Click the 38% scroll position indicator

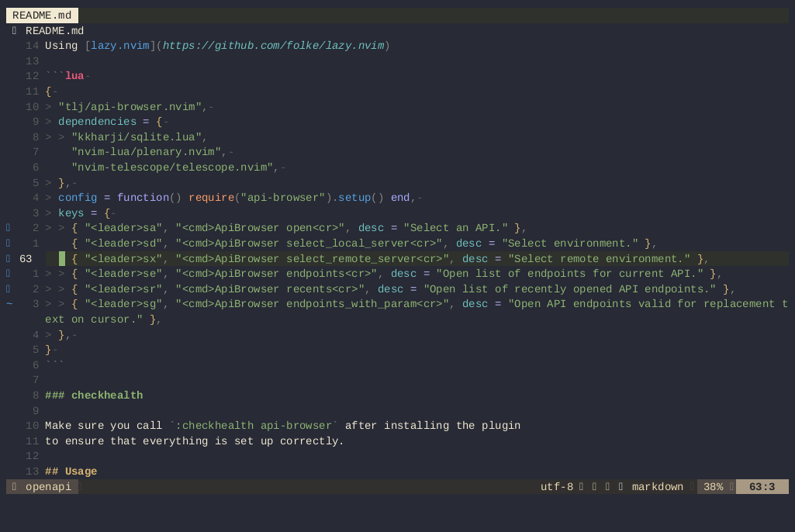[714, 487]
